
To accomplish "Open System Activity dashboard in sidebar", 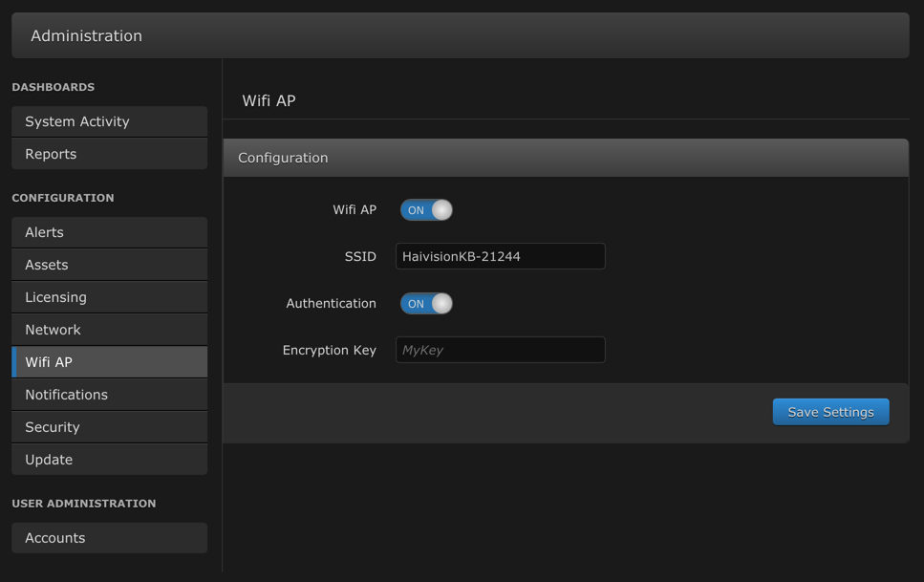I will tap(109, 121).
